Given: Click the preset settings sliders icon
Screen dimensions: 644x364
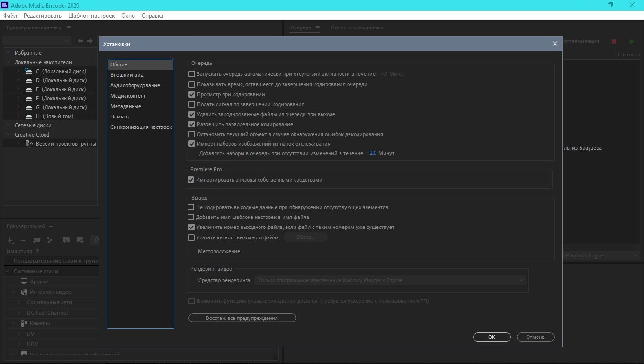Looking at the screenshot, I should coord(50,240).
